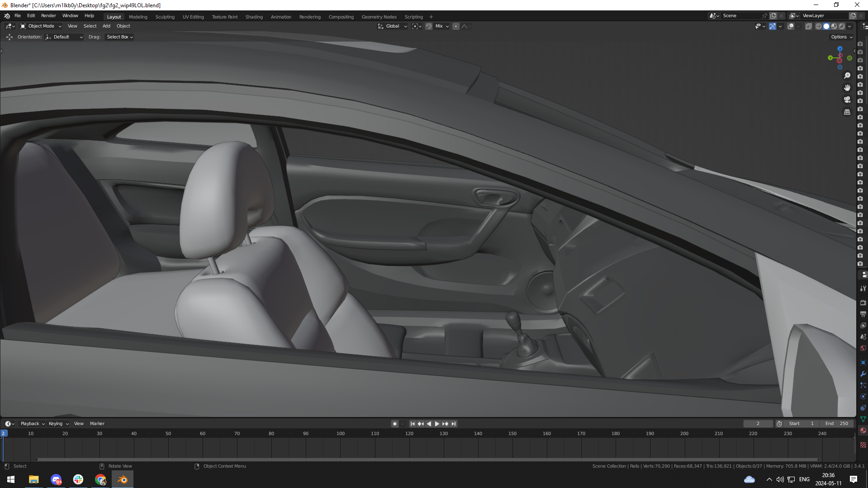Toggle the camera view icon
Screen dimensions: 868x488
coord(847,99)
